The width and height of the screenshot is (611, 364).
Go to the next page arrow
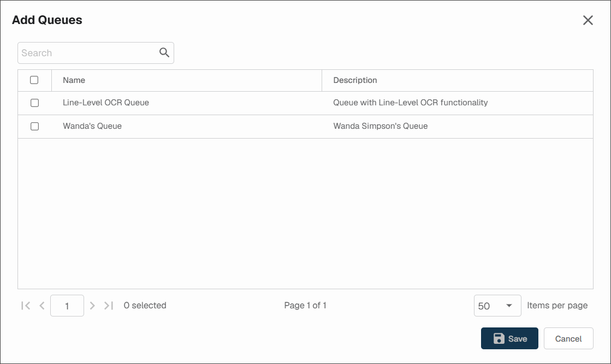tap(92, 306)
